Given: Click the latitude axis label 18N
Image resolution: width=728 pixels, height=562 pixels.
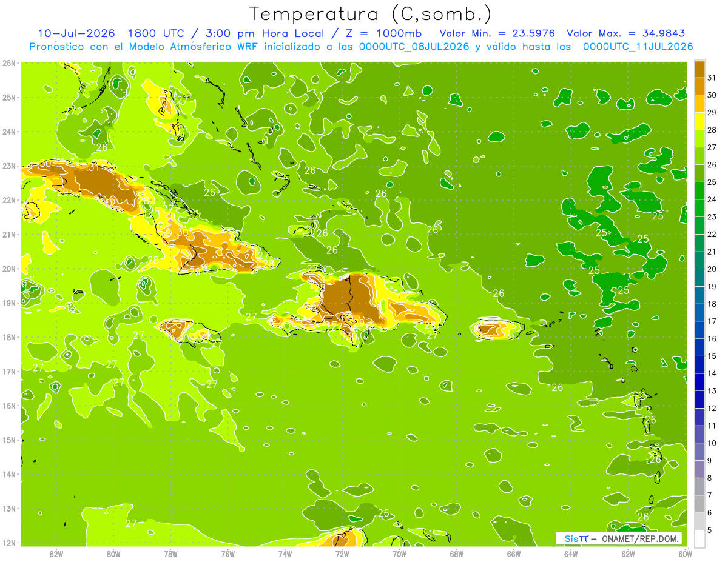Looking at the screenshot, I should point(9,337).
